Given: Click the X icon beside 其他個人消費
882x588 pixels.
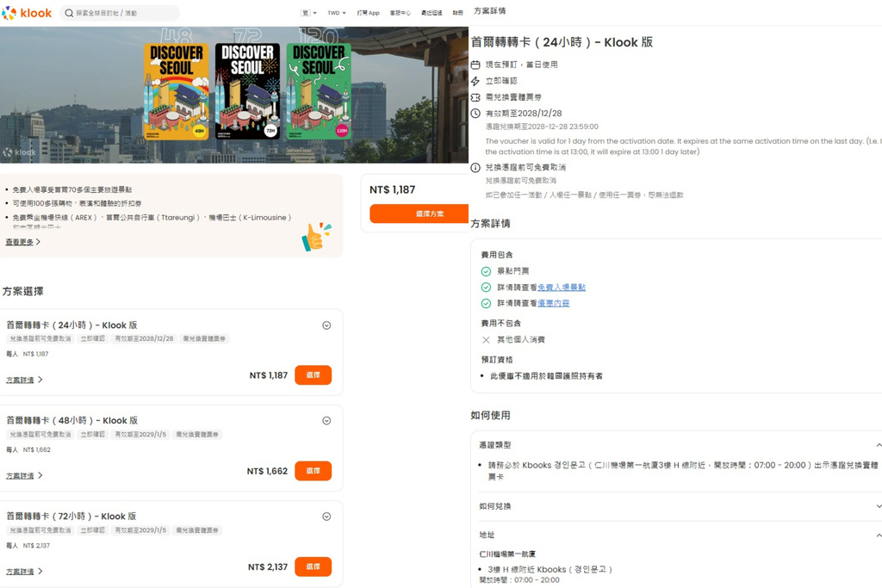Looking at the screenshot, I should pyautogui.click(x=486, y=339).
